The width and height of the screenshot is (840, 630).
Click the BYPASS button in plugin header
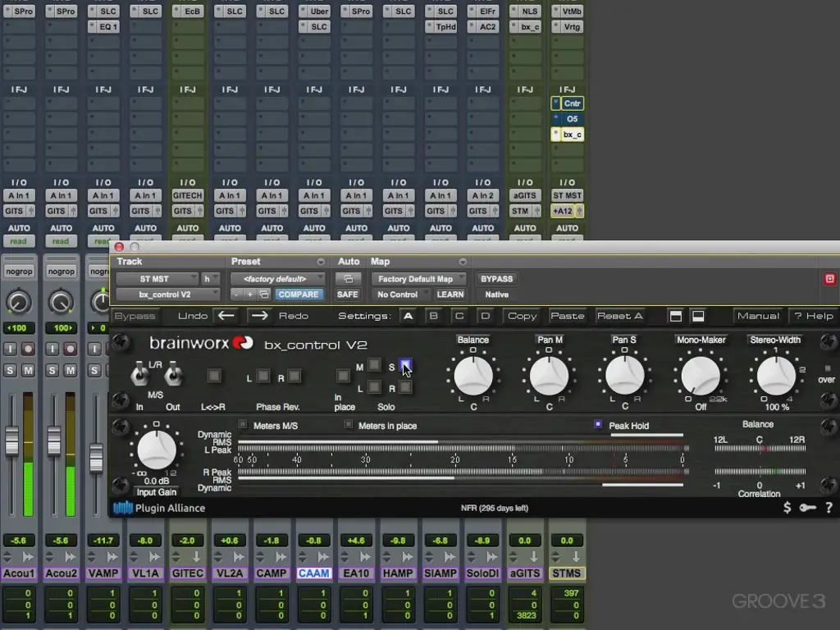(x=496, y=279)
